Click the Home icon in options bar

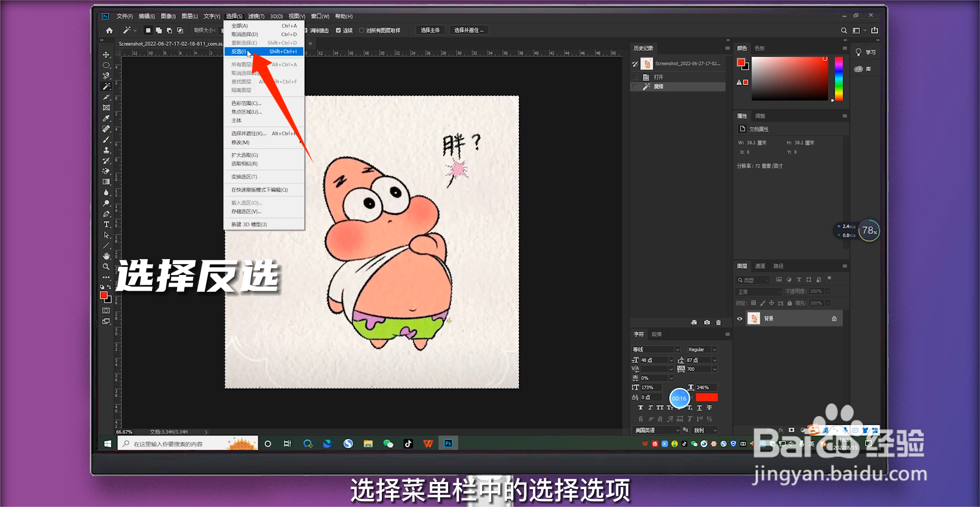point(109,31)
